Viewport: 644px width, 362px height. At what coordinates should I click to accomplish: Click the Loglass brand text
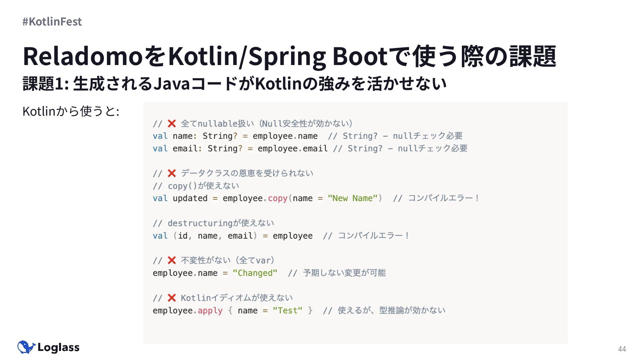pos(58,348)
